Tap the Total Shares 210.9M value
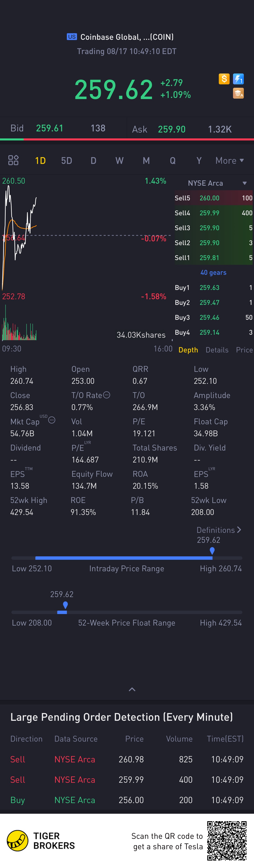This screenshot has height=868, width=254. 145,460
